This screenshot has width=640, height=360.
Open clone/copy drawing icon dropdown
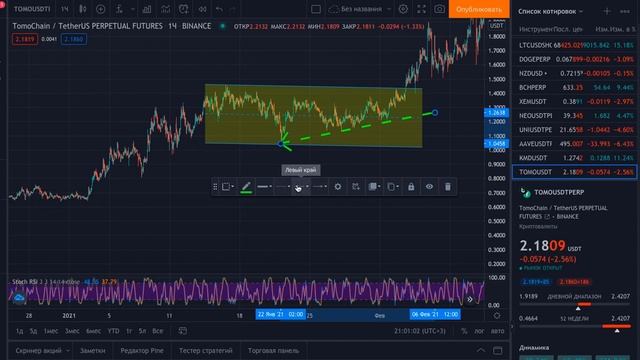click(x=393, y=187)
